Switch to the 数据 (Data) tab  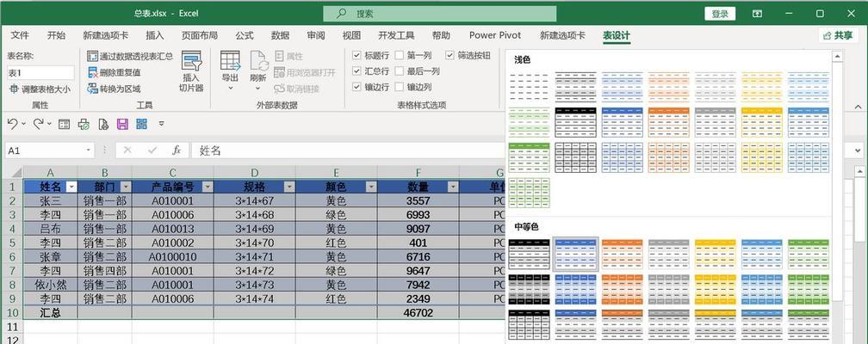[280, 35]
